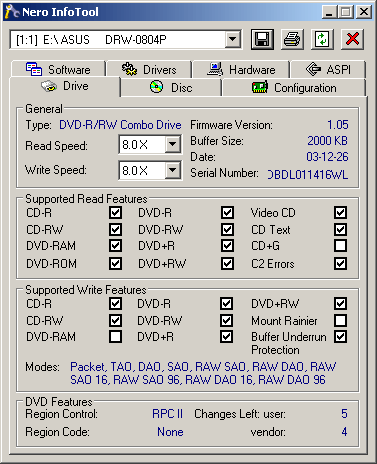377x464 pixels.
Task: Toggle the DVD-RAM read feature checkbox
Action: 115,246
